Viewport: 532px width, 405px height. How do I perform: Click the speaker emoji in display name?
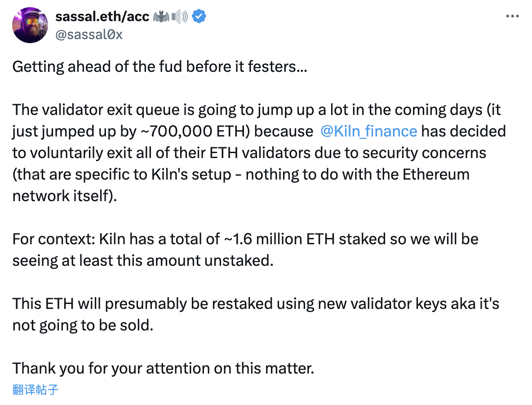pos(179,16)
